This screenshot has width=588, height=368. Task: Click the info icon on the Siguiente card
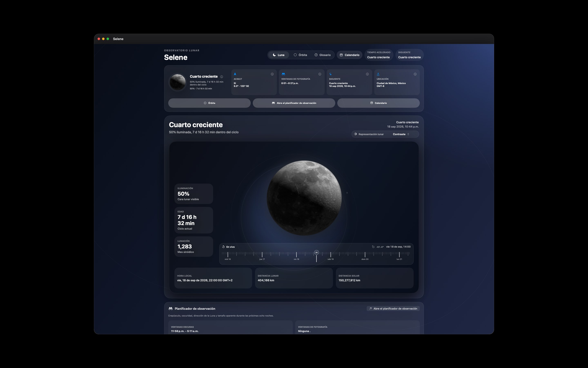[x=367, y=74]
